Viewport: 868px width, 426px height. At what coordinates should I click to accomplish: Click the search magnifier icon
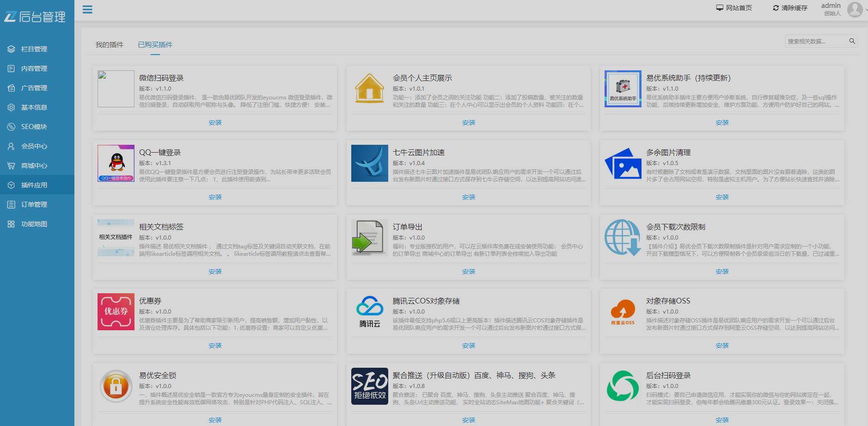pos(852,41)
